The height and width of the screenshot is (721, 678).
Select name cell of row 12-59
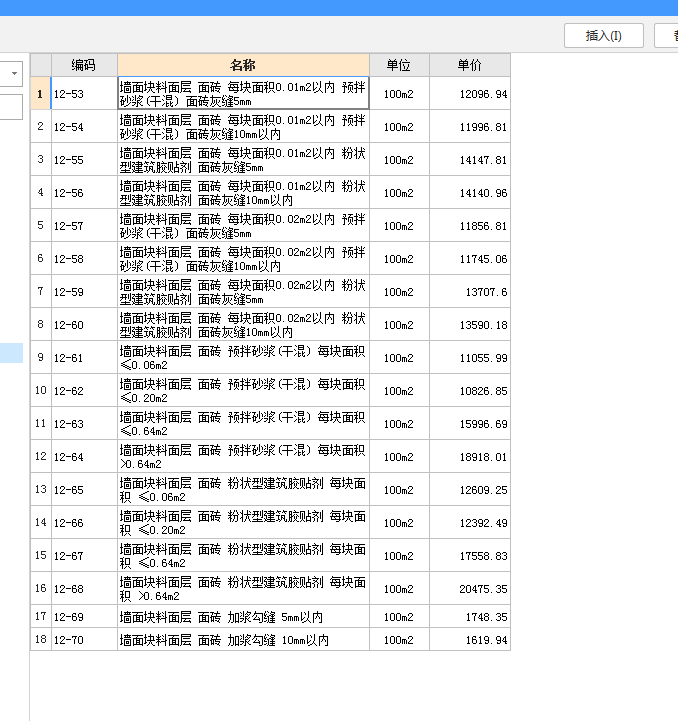click(243, 292)
